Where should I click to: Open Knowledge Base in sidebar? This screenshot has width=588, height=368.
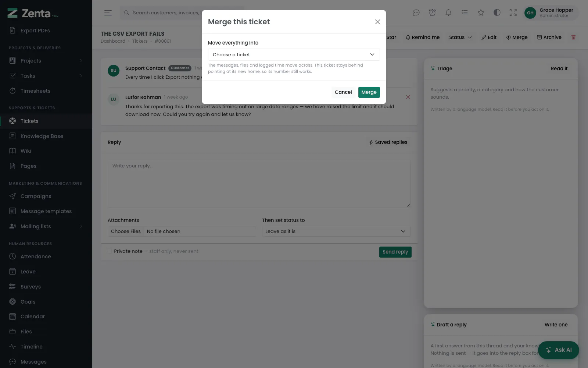[x=46, y=136]
